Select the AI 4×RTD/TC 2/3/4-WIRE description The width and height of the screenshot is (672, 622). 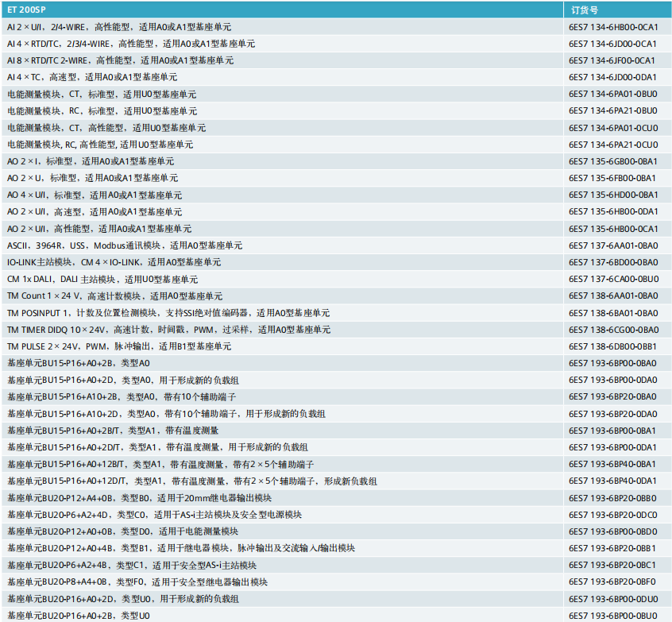pos(131,44)
